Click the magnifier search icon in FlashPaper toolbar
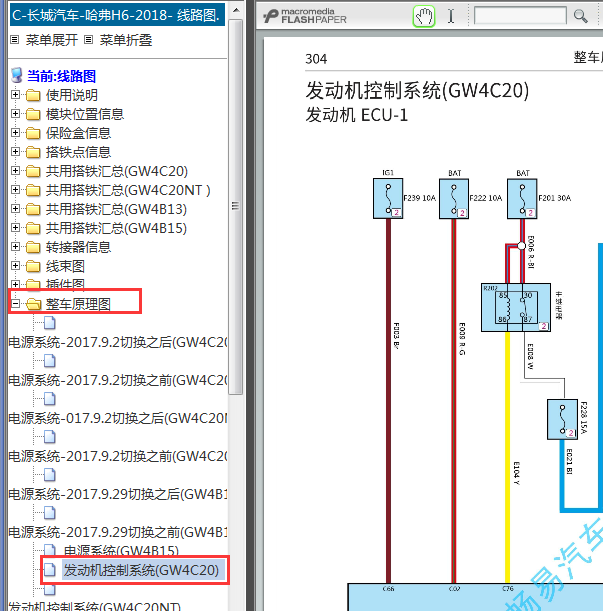 click(580, 16)
